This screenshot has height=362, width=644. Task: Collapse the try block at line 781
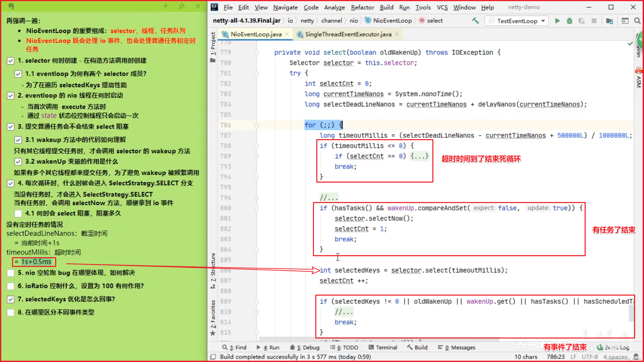pyautogui.click(x=256, y=73)
